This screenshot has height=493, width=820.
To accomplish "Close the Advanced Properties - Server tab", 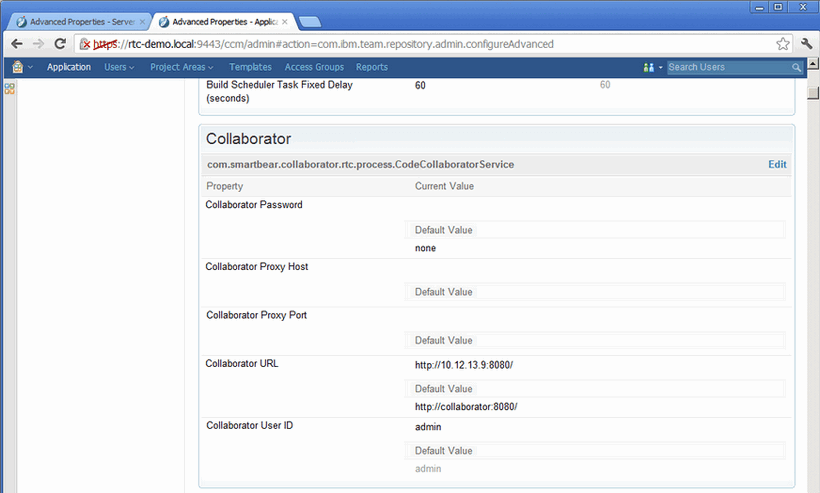I will click(142, 22).
